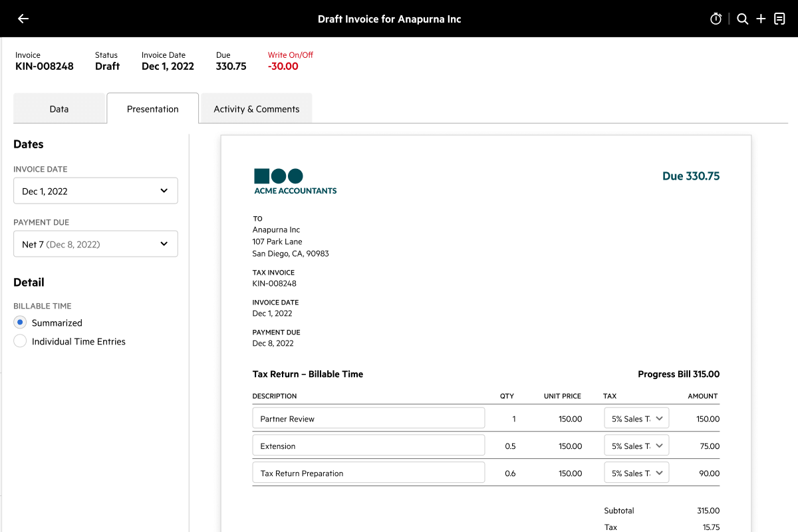The image size is (798, 532).
Task: Open tax dropdown for Partner Review row
Action: point(636,419)
